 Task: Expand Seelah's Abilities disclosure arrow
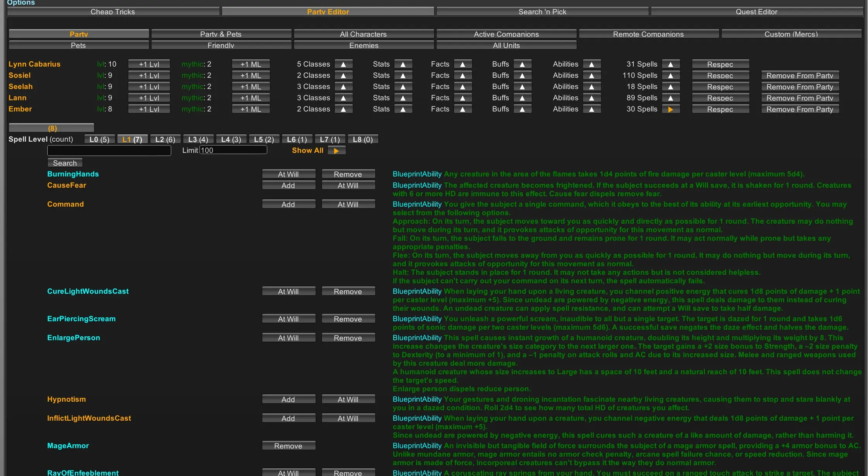[x=591, y=87]
